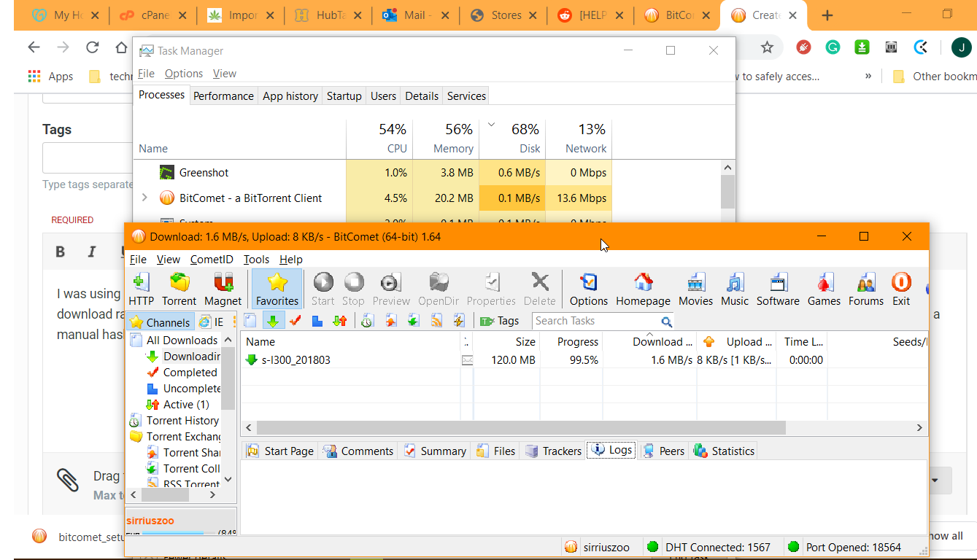Open BitComet Options from the toolbar
This screenshot has height=560, width=977.
point(589,289)
